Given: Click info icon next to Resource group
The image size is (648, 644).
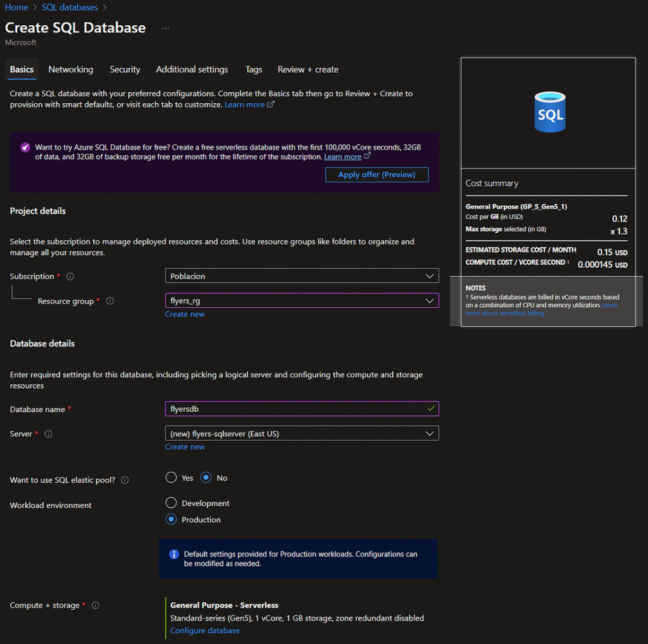Looking at the screenshot, I should (110, 301).
